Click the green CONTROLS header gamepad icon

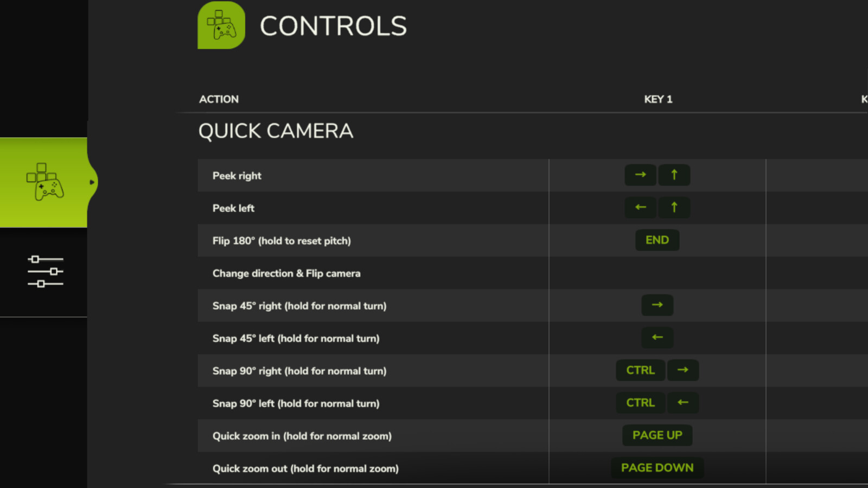point(221,25)
